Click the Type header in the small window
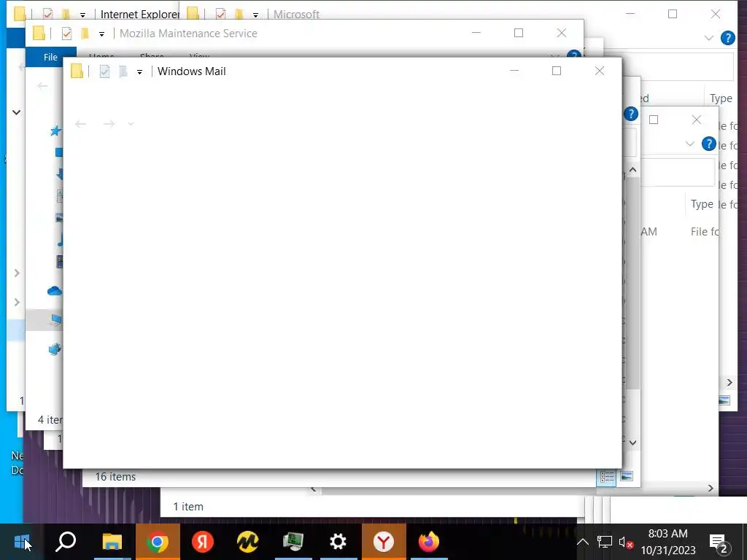The width and height of the screenshot is (747, 560). tap(702, 204)
